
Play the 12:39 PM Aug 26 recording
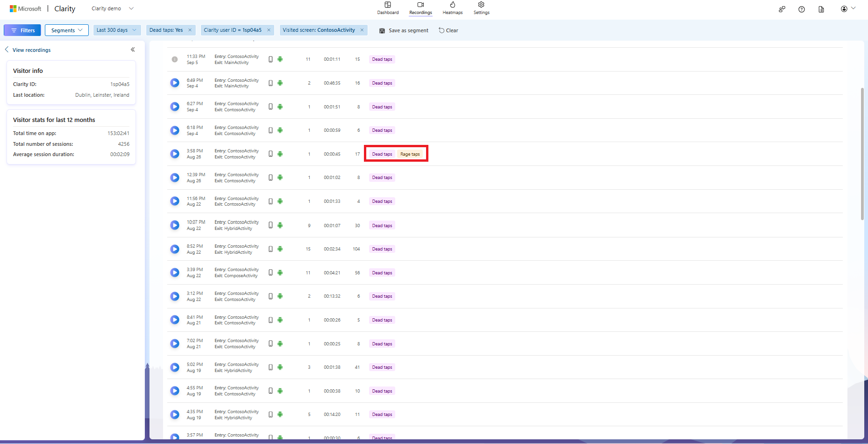[x=175, y=178]
